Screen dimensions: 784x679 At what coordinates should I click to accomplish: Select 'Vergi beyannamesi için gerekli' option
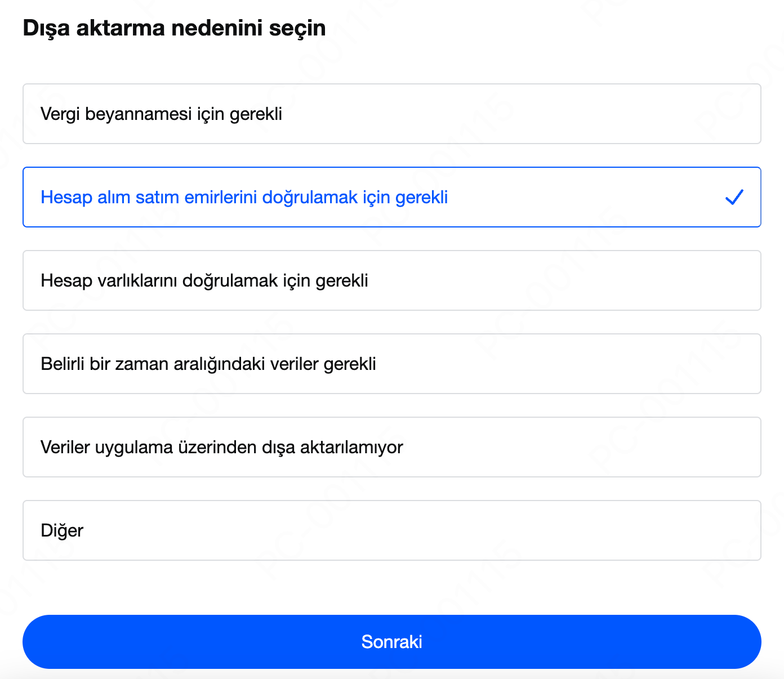click(392, 114)
